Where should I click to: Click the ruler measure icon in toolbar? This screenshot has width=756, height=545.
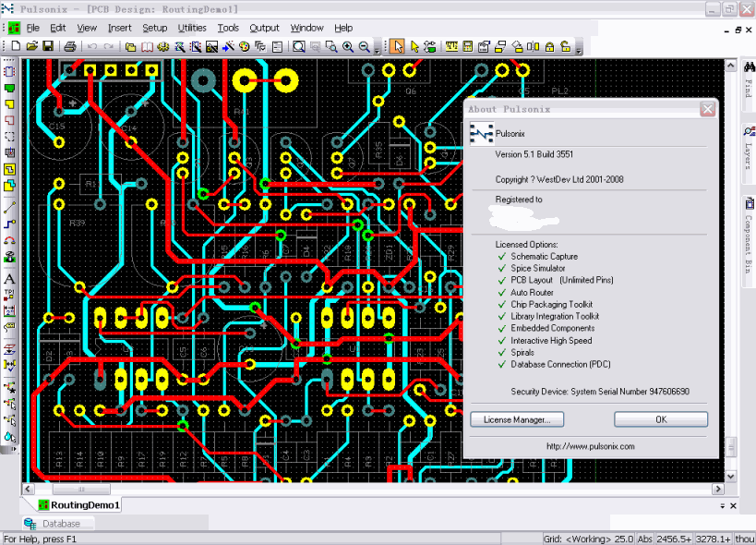(451, 46)
